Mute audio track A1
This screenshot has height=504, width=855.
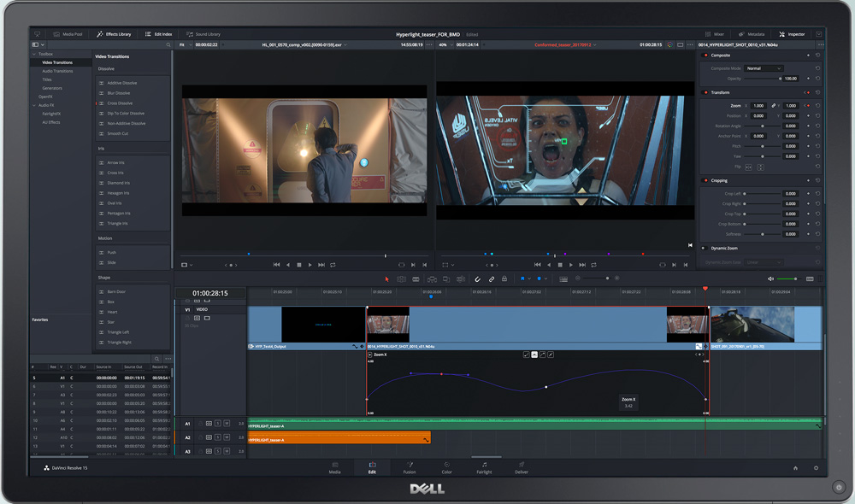pos(227,424)
